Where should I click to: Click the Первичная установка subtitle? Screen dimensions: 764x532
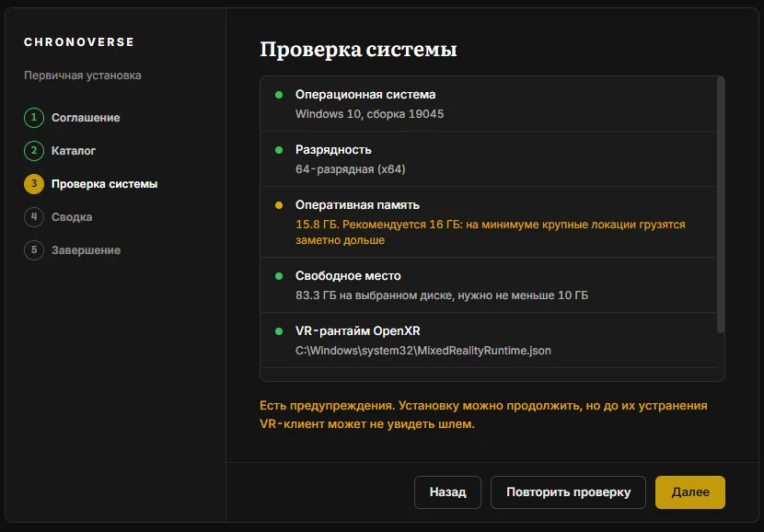[83, 75]
